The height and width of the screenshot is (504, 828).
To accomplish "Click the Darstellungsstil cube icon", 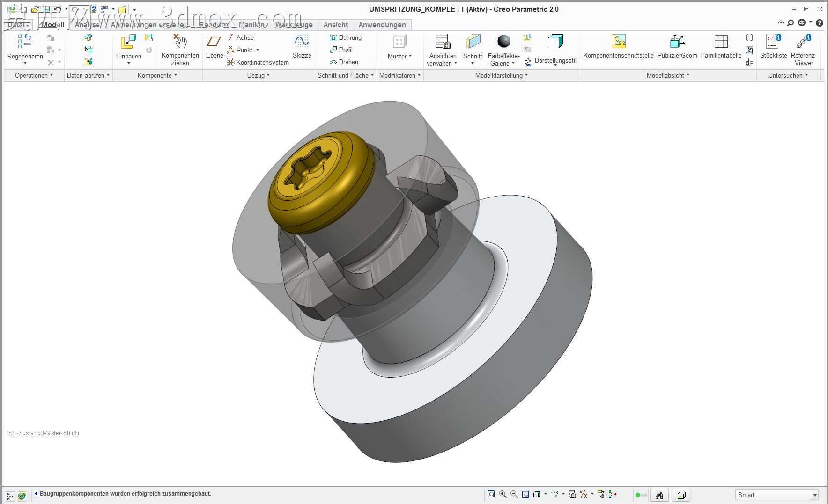I will 555,41.
